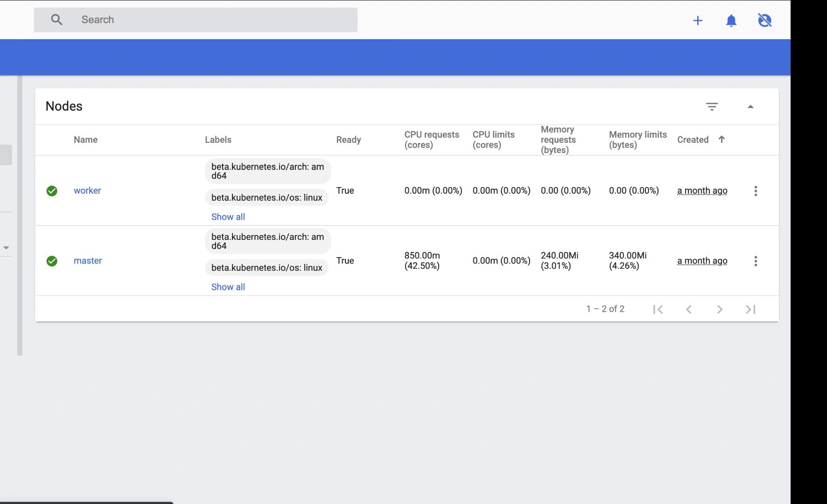
Task: Open the notifications bell
Action: pyautogui.click(x=731, y=21)
